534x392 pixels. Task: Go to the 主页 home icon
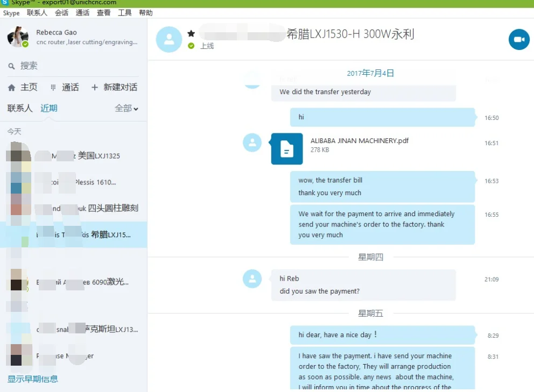[x=12, y=88]
